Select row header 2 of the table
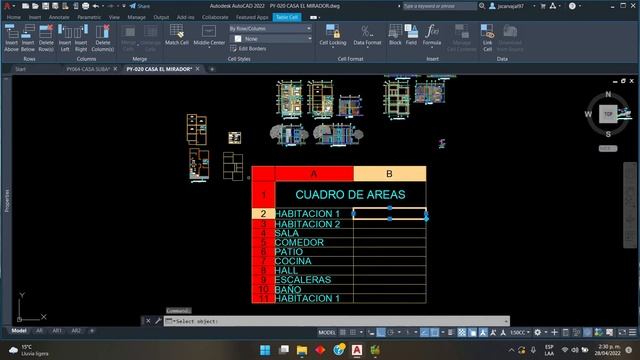Viewport: 640px width, 360px height. pyautogui.click(x=263, y=213)
